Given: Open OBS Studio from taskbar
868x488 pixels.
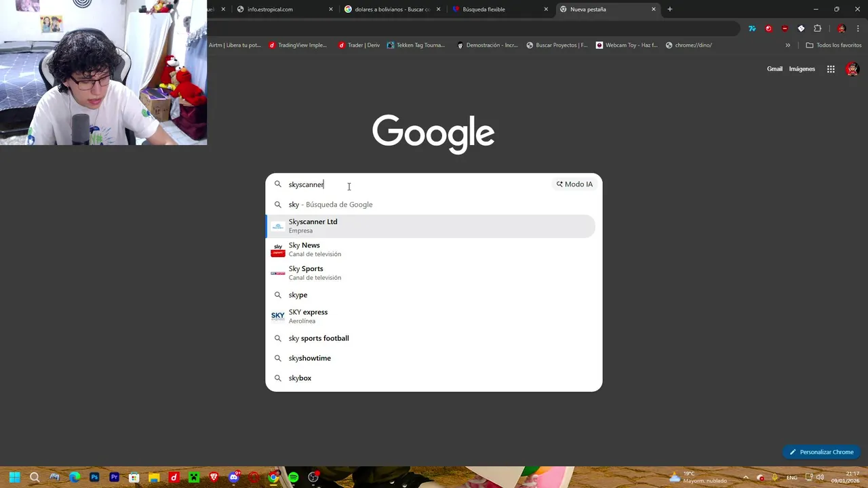Looking at the screenshot, I should 313,477.
